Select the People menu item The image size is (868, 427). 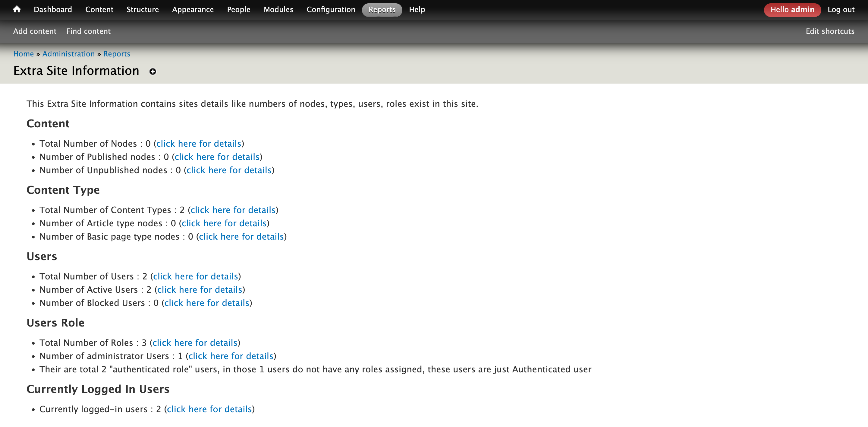coord(238,9)
